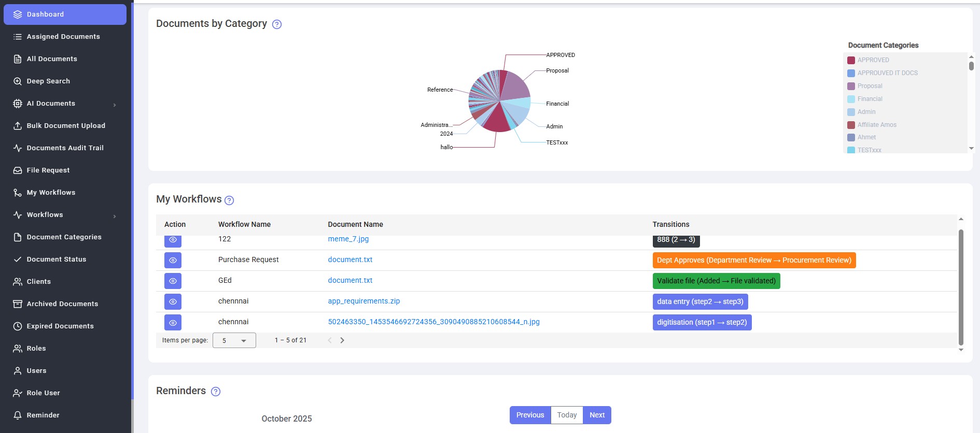This screenshot has height=433, width=980.
Task: View the Purchase Request workflow eye button
Action: tap(173, 260)
